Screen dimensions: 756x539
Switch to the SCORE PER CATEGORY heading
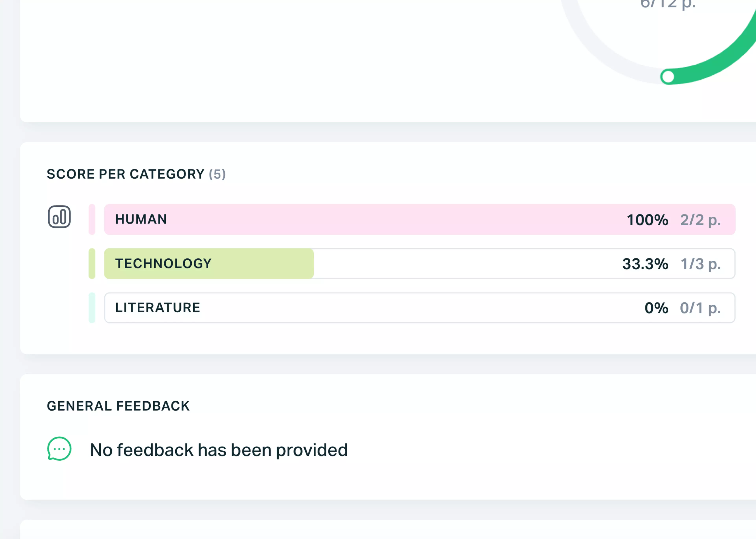tap(136, 173)
